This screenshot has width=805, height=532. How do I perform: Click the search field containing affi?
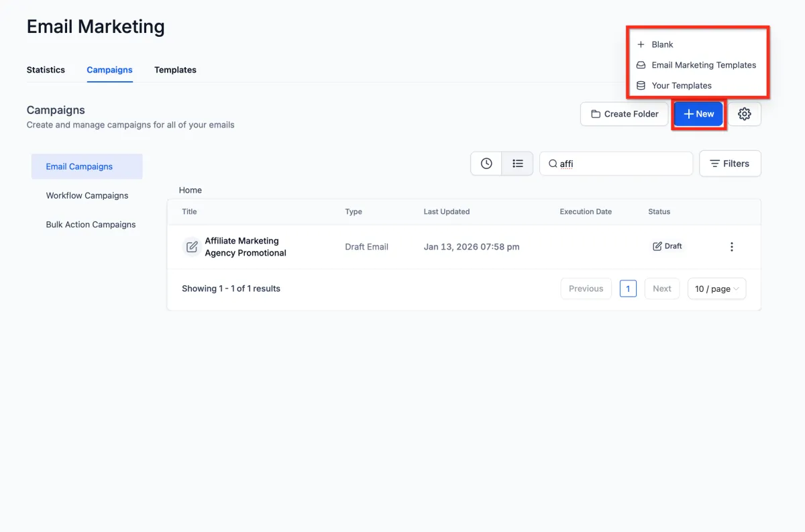pos(616,164)
